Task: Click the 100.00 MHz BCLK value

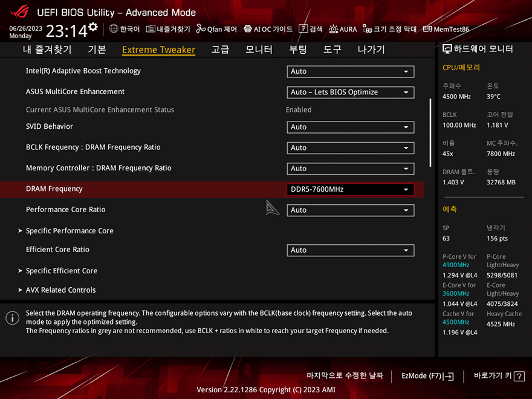Action: pos(459,125)
